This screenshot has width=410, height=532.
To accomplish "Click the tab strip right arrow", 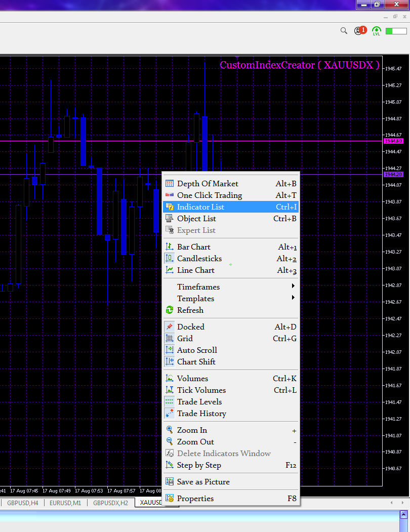I will point(402,503).
